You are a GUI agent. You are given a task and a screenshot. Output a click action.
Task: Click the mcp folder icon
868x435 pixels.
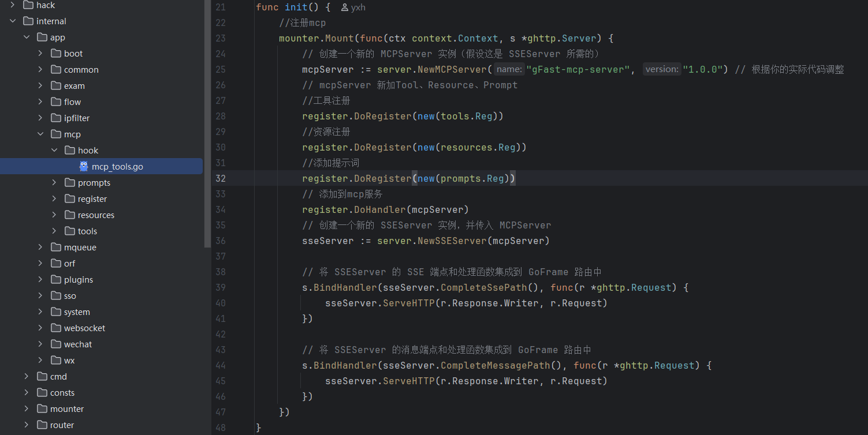(x=55, y=134)
